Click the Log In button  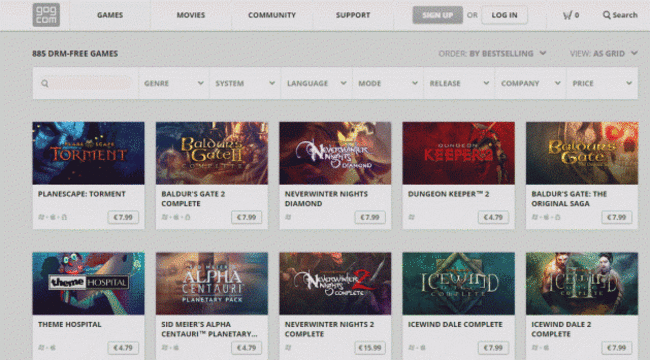[x=504, y=15]
